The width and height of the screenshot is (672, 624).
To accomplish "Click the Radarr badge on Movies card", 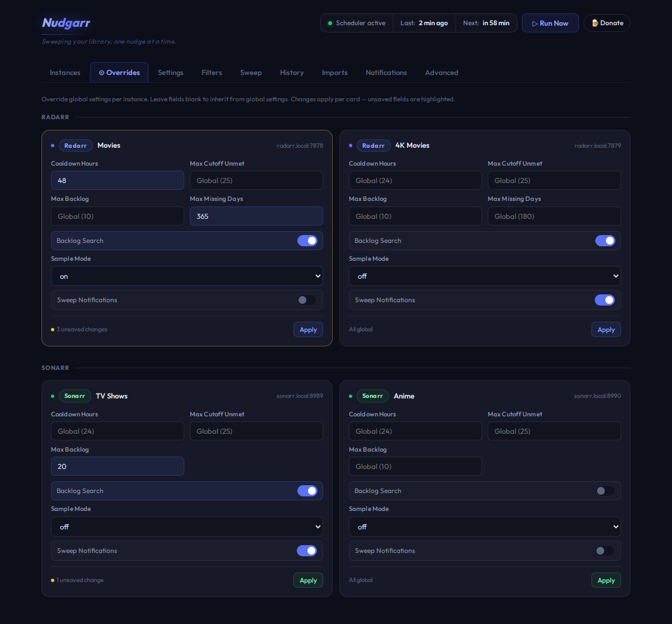I will pos(76,146).
